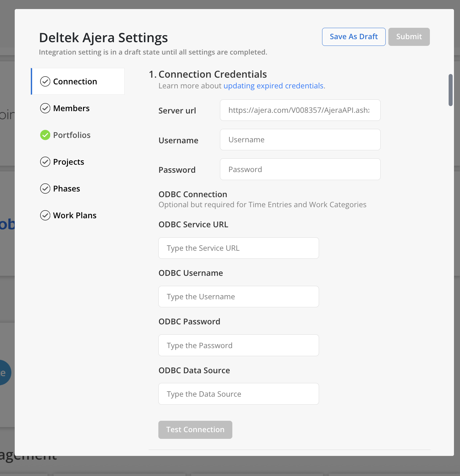Screen dimensions: 460x476
Task: Click the ODBC Username input field
Action: [239, 297]
